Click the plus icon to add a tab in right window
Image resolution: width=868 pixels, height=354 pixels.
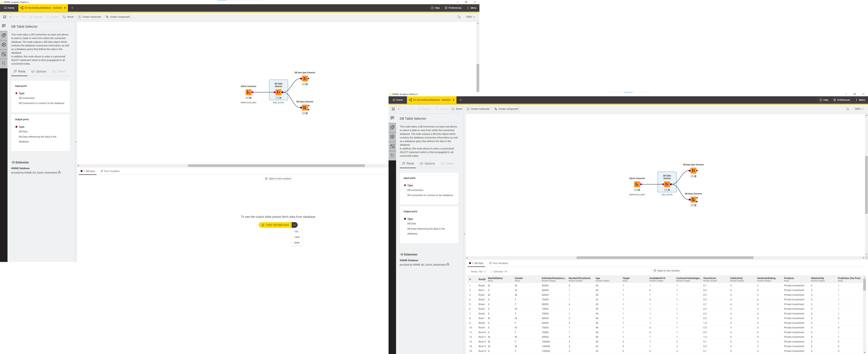click(x=461, y=100)
